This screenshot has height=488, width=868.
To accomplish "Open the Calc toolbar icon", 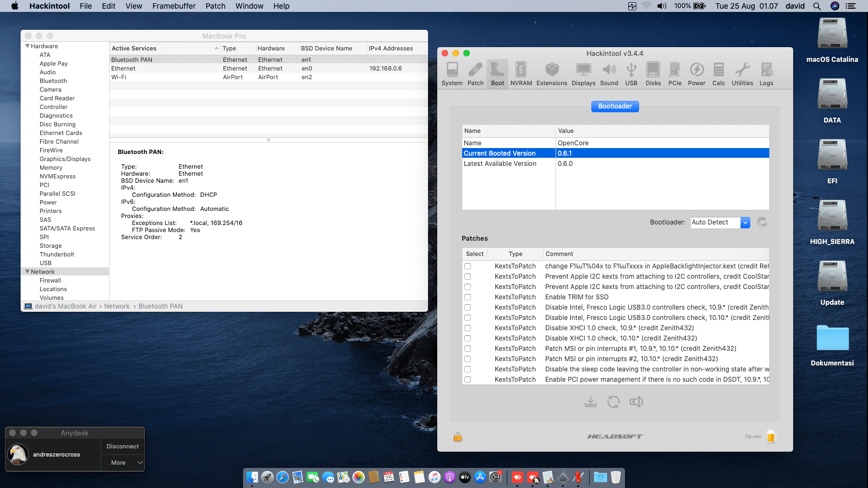I will (x=718, y=74).
